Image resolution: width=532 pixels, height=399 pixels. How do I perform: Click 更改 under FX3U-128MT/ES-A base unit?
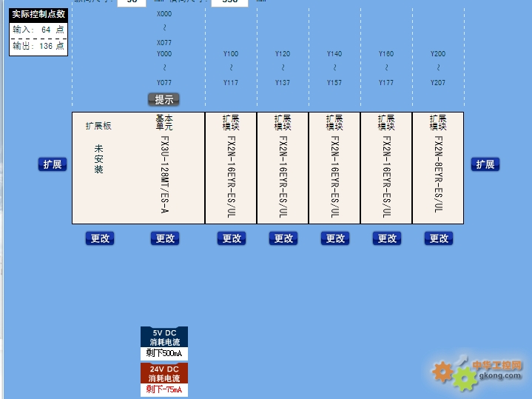(x=165, y=238)
